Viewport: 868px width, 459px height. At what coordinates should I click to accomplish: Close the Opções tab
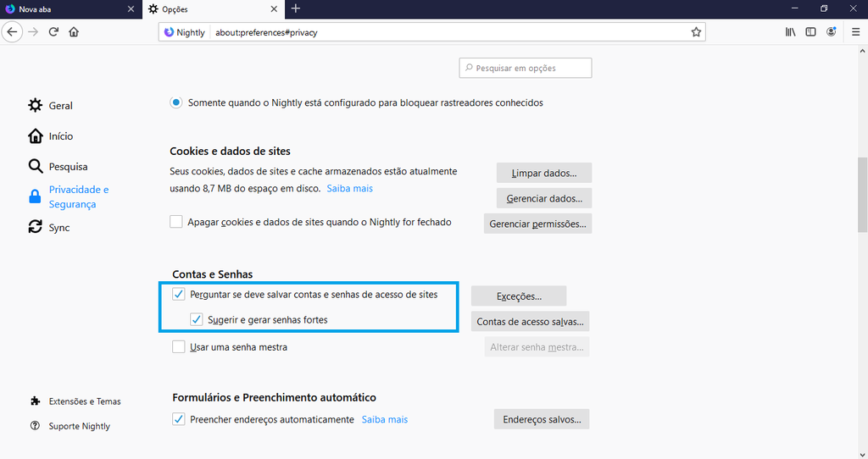tap(274, 8)
